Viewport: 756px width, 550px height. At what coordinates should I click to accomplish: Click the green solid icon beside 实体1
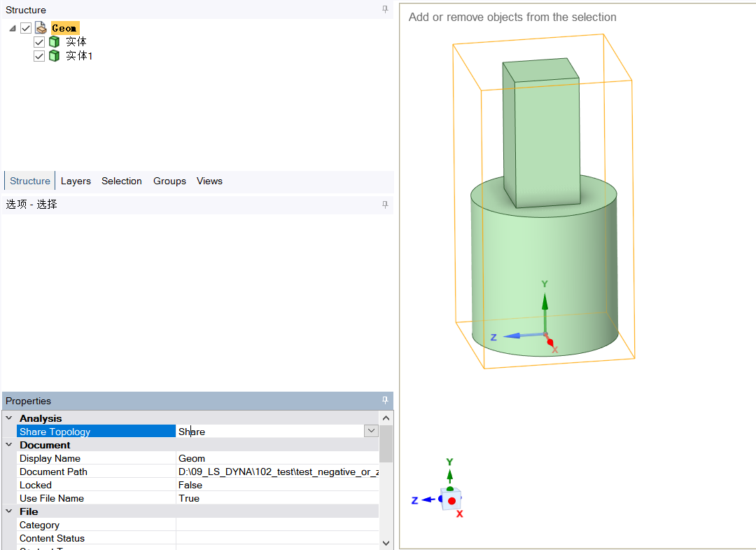click(54, 56)
